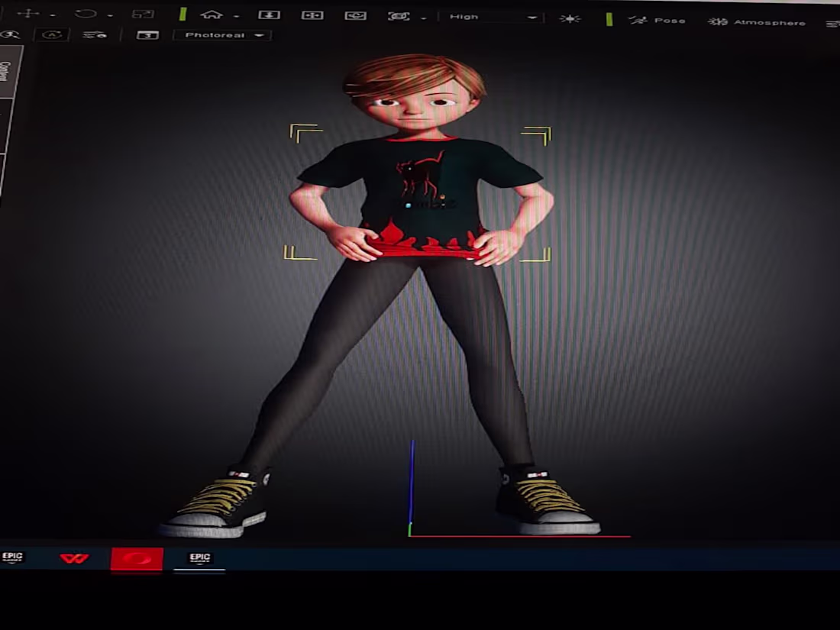Open the list menu at the far top right
The height and width of the screenshot is (630, 840).
click(832, 23)
